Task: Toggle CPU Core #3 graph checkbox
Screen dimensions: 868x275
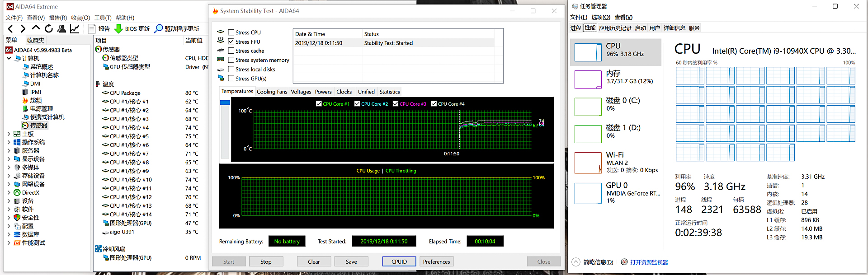Action: [396, 104]
